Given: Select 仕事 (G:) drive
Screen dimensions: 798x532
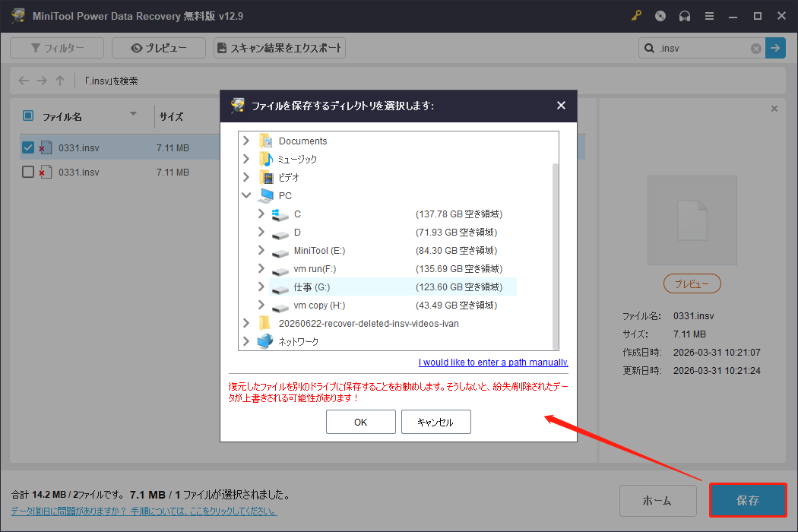Looking at the screenshot, I should 393,287.
